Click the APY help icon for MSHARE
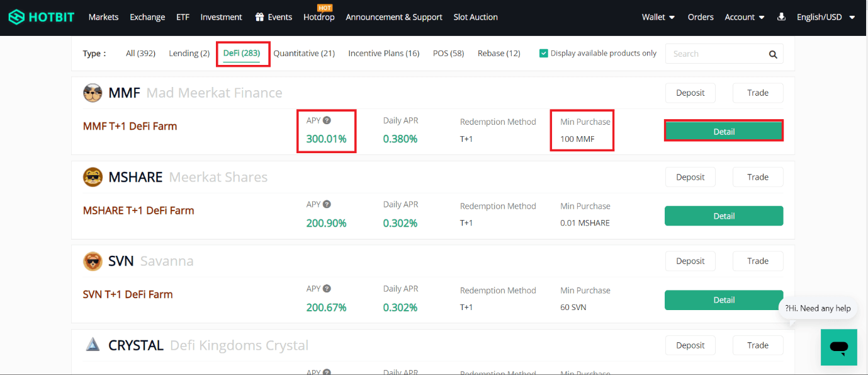 (327, 204)
